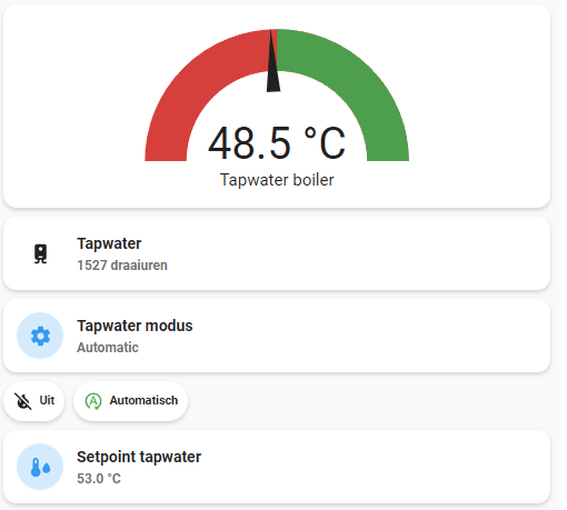
Task: Open the Automatic mode value
Action: [x=108, y=348]
